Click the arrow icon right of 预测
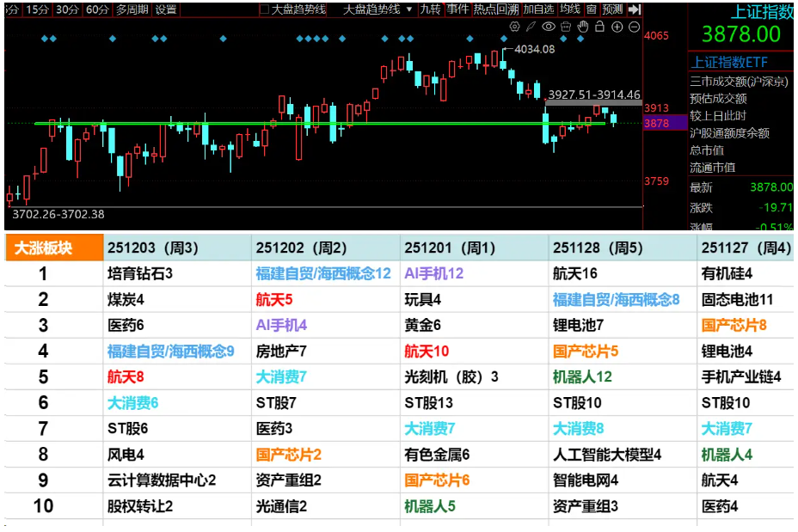Screen dimensions: 798x532 pyautogui.click(x=635, y=9)
